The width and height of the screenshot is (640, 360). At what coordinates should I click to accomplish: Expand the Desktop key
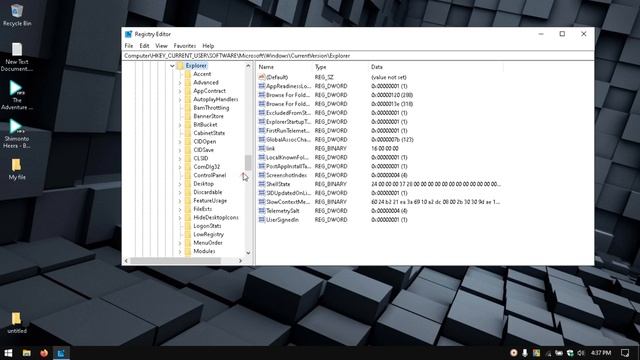click(180, 184)
